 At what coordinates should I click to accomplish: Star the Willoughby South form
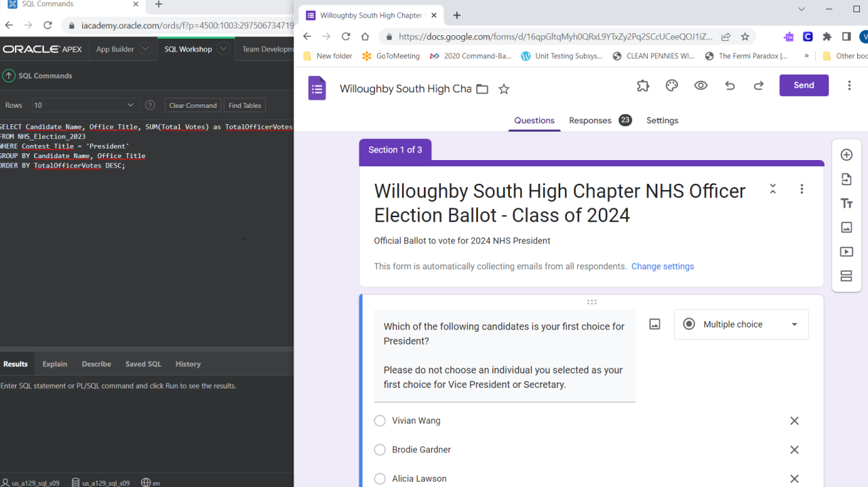point(504,89)
